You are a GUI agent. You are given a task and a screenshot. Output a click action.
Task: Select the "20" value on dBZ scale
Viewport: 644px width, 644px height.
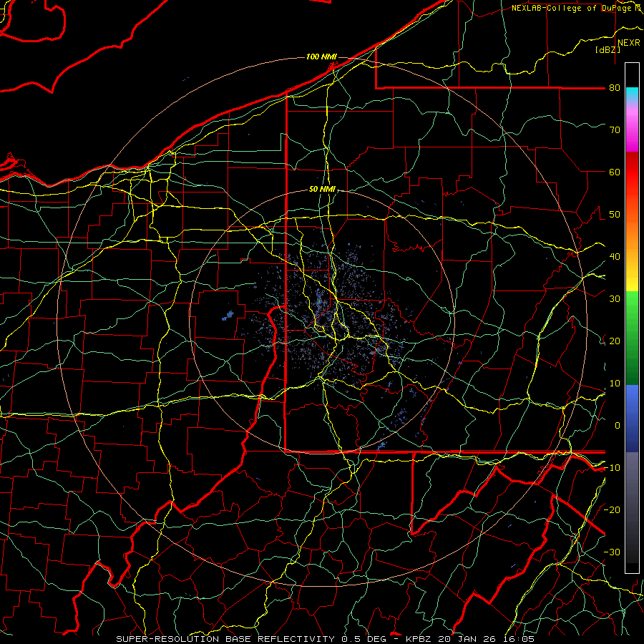615,341
